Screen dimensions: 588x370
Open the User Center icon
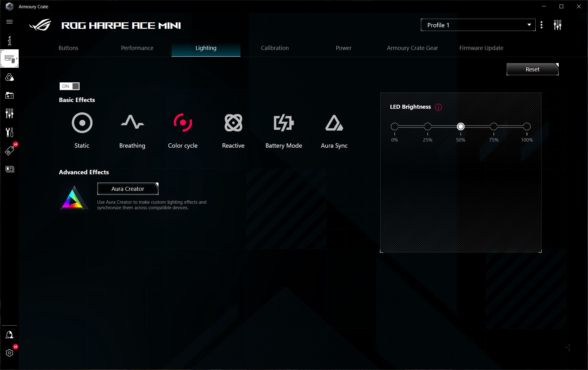9,334
